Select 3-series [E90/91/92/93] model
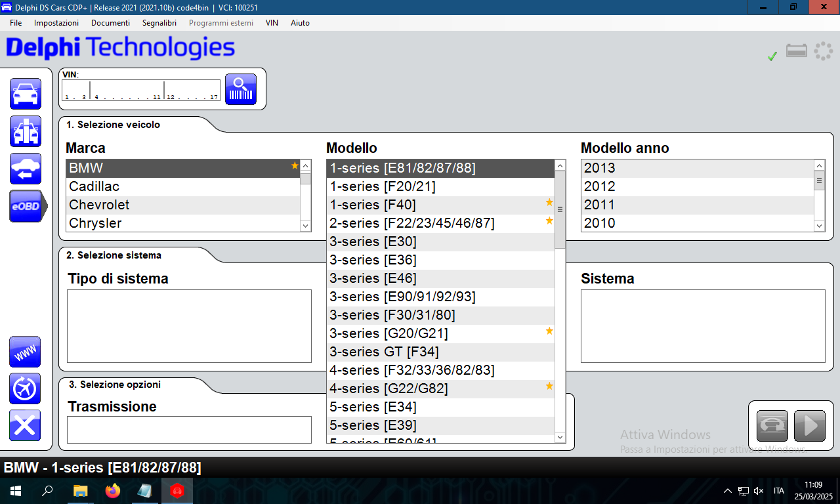Screen dimensions: 840x504 pos(441,297)
